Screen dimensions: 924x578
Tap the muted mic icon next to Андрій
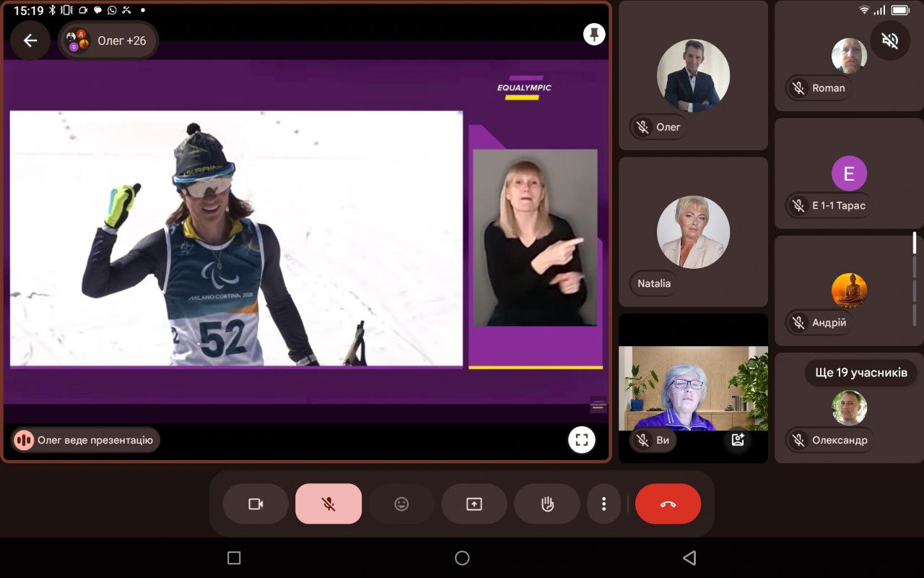pos(798,322)
